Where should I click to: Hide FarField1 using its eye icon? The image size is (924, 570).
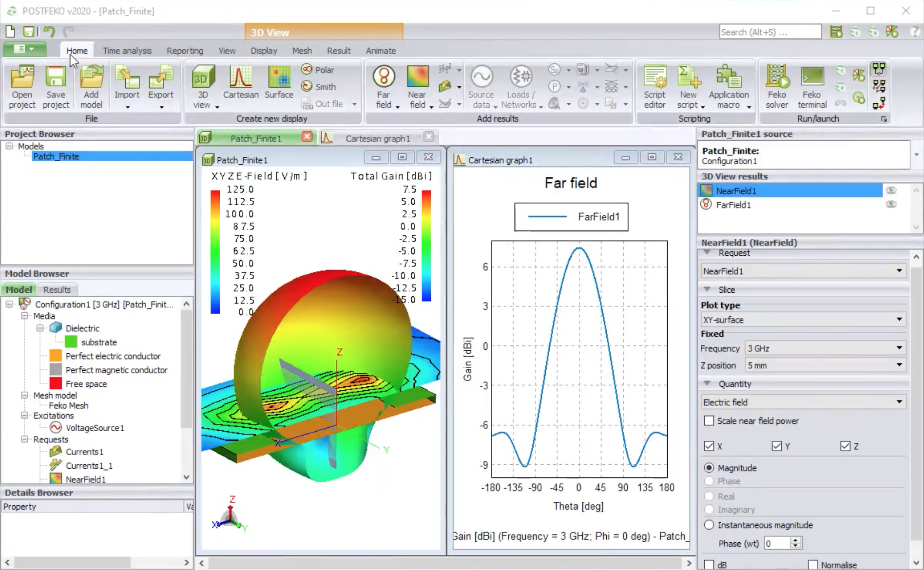pyautogui.click(x=891, y=205)
